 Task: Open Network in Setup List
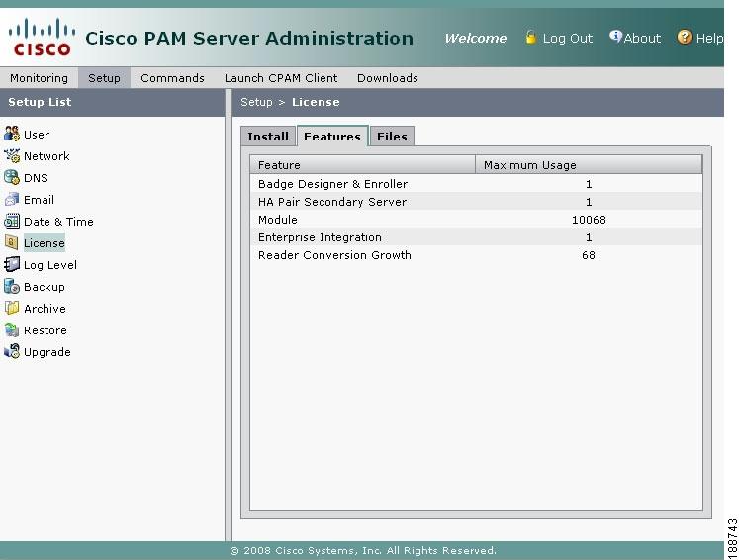point(46,156)
